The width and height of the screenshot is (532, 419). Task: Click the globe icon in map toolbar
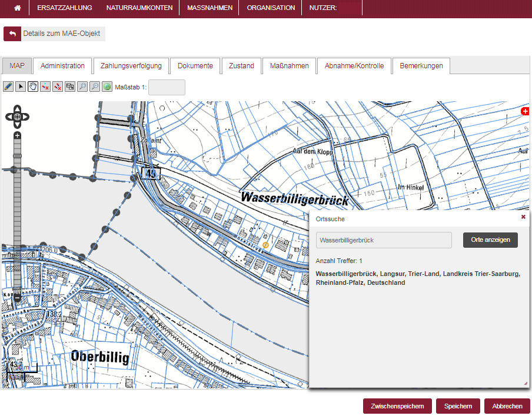(107, 87)
